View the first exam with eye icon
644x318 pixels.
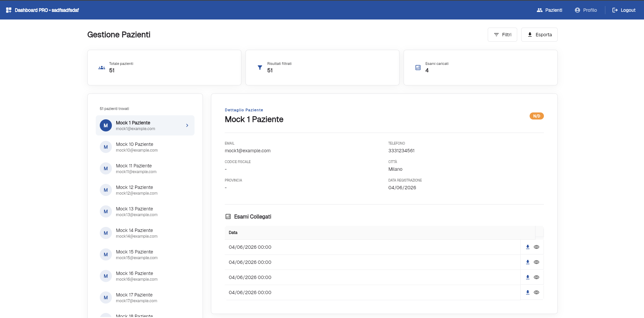click(x=536, y=247)
